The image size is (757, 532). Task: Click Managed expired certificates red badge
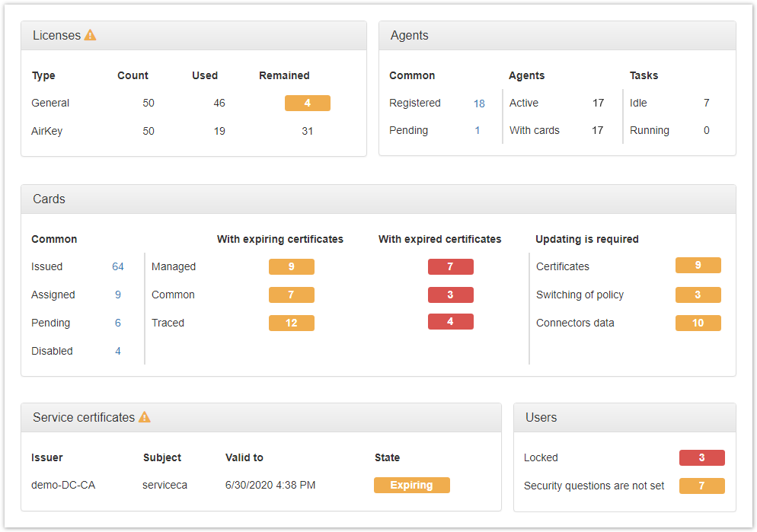450,267
